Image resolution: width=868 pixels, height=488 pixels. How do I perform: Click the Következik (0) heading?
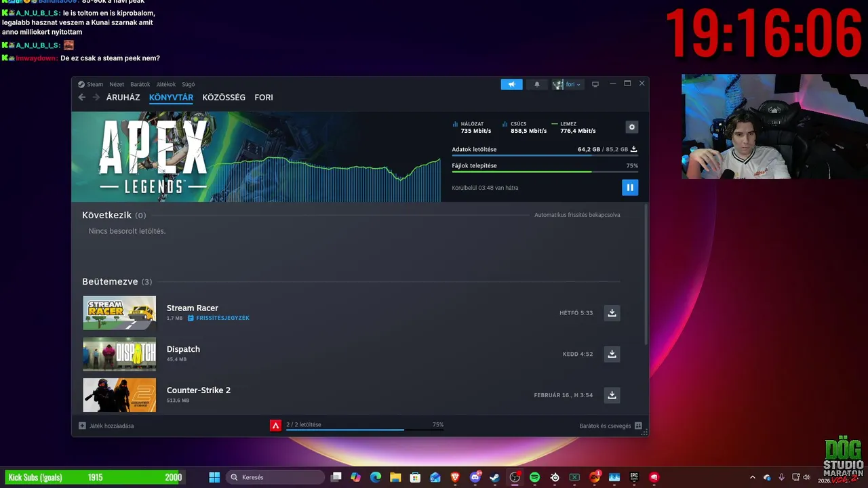tap(114, 215)
